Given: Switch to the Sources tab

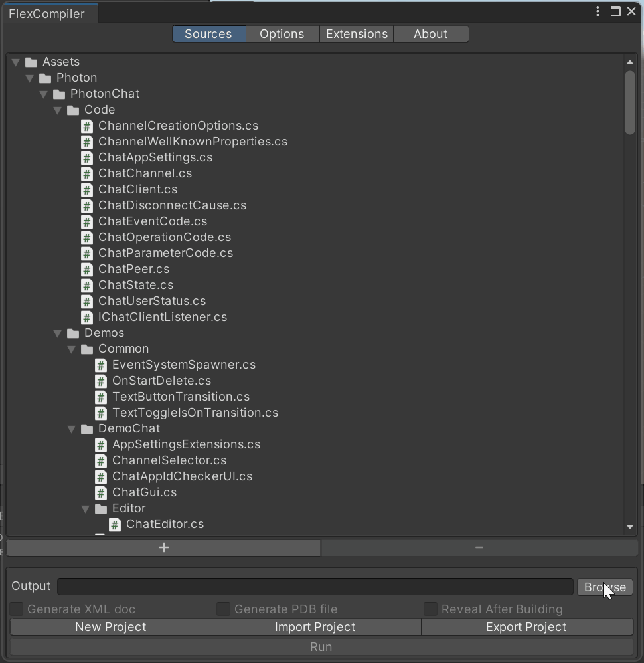Looking at the screenshot, I should [x=209, y=34].
